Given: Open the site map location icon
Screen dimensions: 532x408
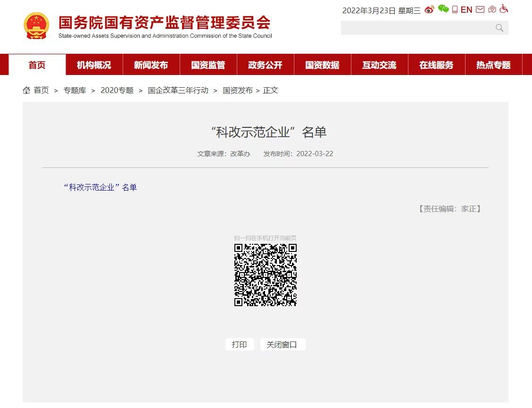Looking at the screenshot, I should (492, 10).
